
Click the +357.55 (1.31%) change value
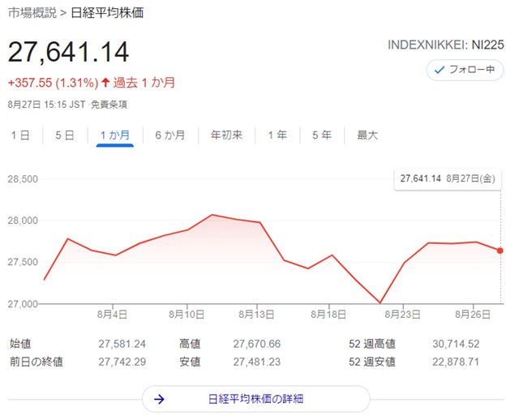click(x=54, y=83)
